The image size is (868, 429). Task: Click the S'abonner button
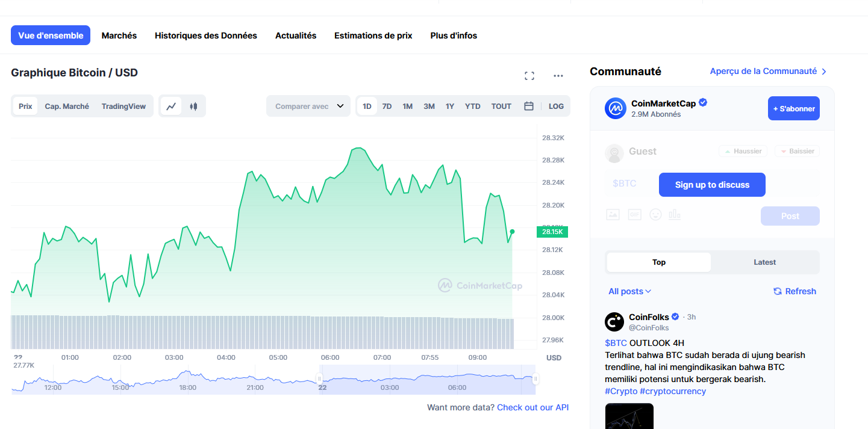click(x=794, y=108)
